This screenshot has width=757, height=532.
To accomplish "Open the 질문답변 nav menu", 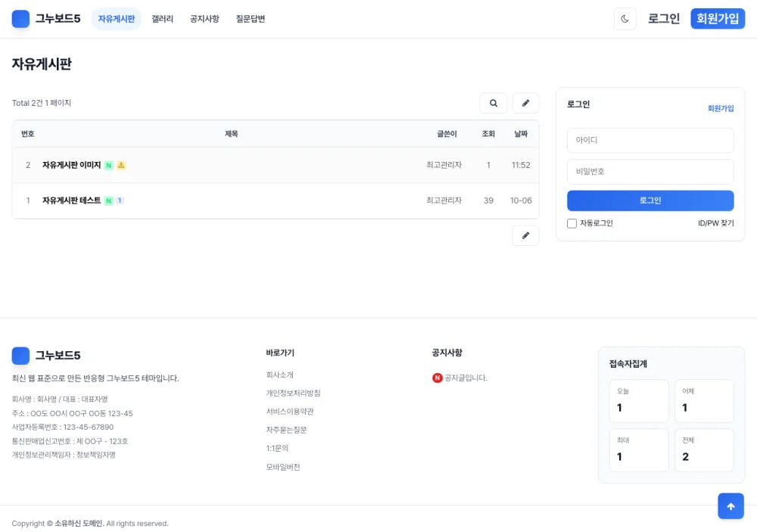I will (251, 19).
